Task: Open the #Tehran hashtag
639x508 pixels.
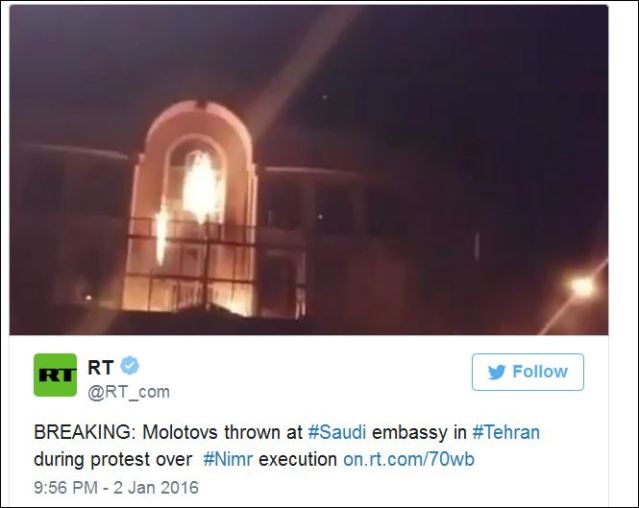Action: tap(506, 432)
